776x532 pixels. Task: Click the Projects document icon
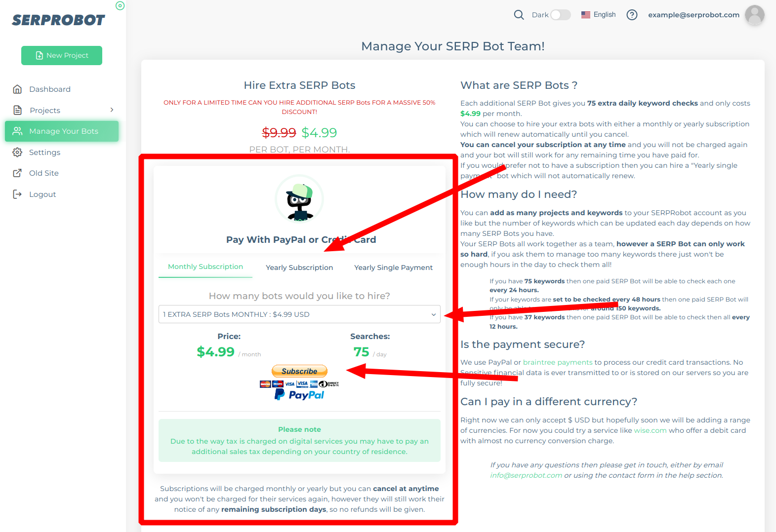17,110
